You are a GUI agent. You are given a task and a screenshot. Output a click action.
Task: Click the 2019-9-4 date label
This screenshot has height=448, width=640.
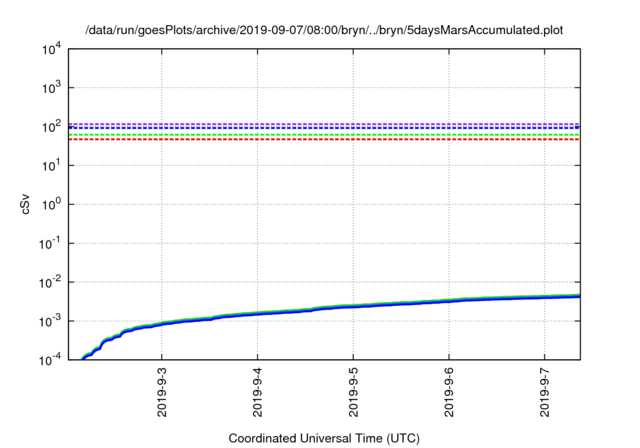point(258,392)
